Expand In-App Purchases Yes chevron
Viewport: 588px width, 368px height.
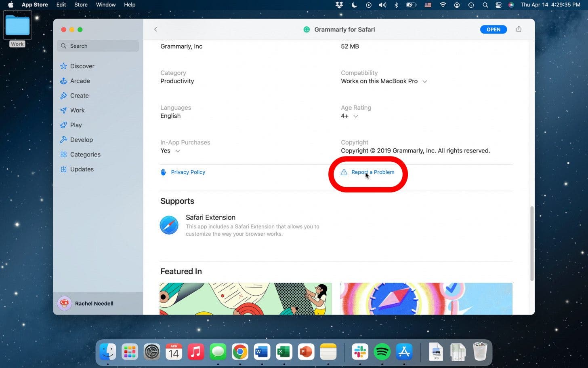pos(178,151)
